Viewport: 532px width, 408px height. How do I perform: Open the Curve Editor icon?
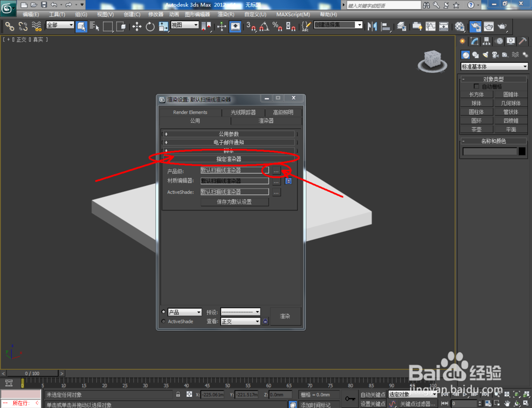tap(430, 26)
